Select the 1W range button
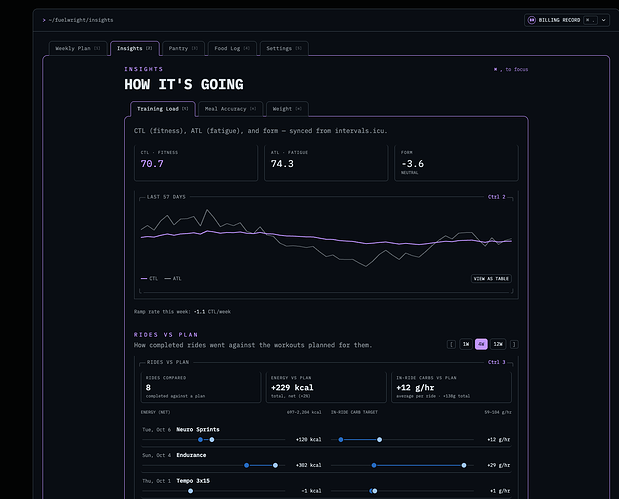The image size is (619, 499). (x=466, y=344)
